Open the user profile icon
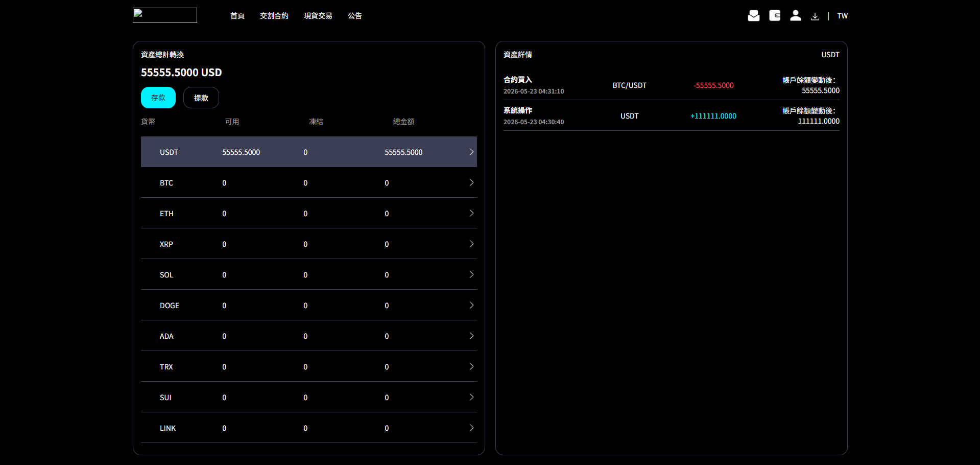This screenshot has height=465, width=980. point(795,16)
